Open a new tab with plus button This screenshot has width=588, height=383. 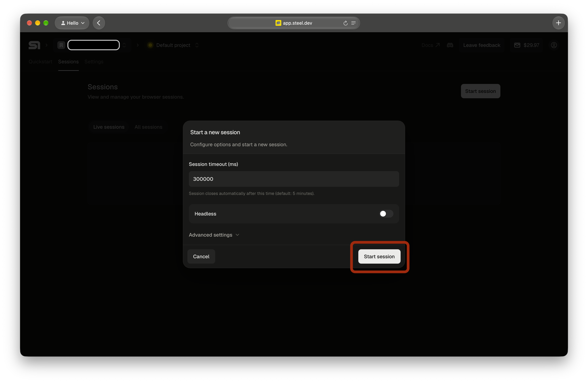[x=558, y=23]
